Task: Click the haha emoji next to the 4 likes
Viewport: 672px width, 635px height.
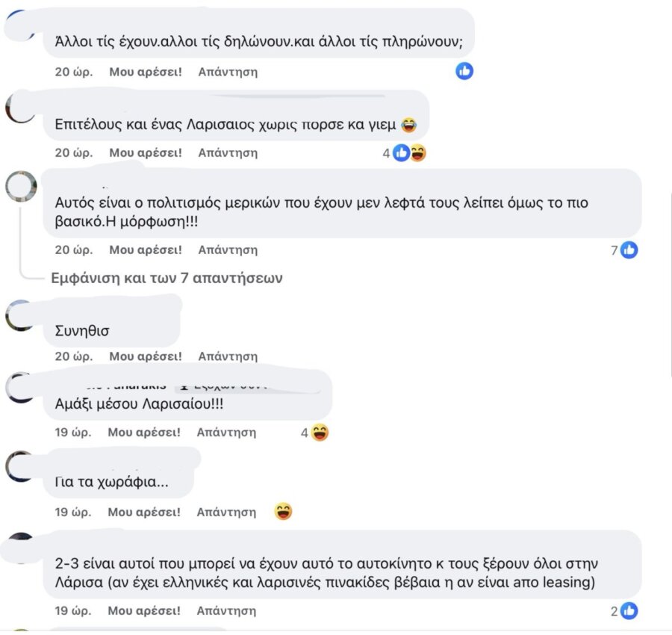Action: [x=418, y=153]
